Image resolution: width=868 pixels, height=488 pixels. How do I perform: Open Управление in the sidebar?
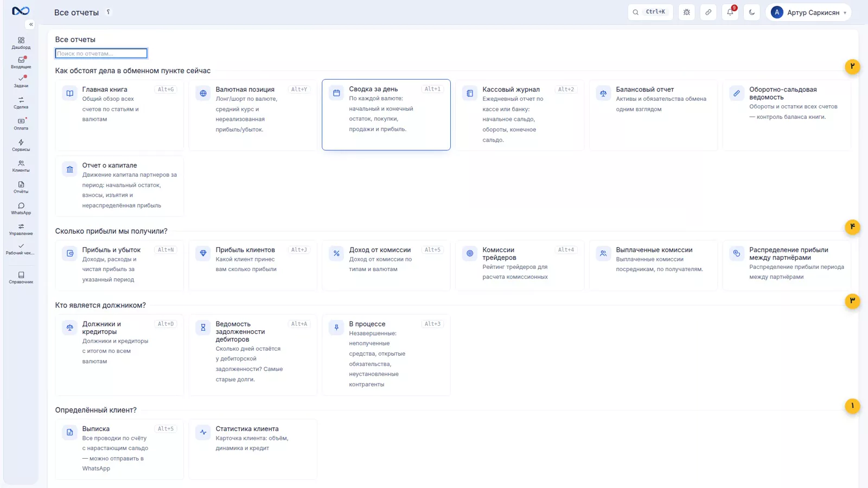tap(21, 229)
